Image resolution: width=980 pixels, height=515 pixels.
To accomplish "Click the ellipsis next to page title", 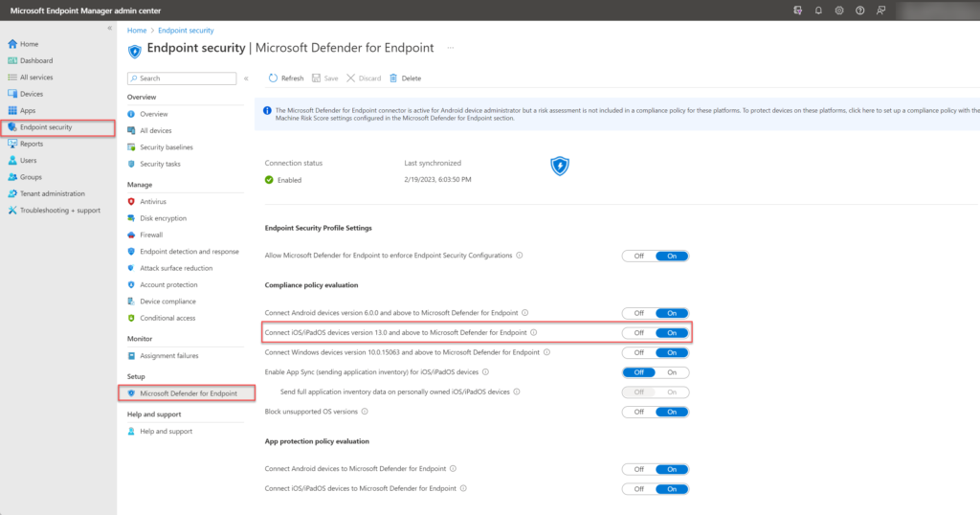I will [450, 48].
